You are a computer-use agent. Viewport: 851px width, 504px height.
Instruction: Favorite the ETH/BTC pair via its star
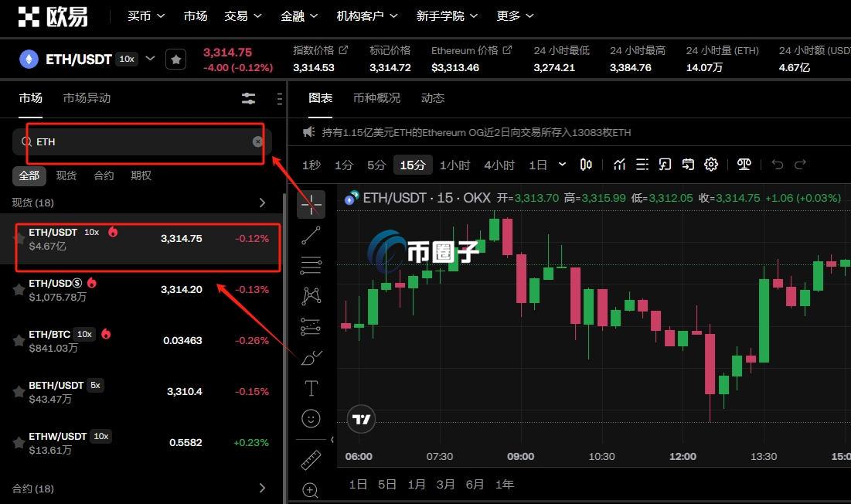pyautogui.click(x=18, y=340)
